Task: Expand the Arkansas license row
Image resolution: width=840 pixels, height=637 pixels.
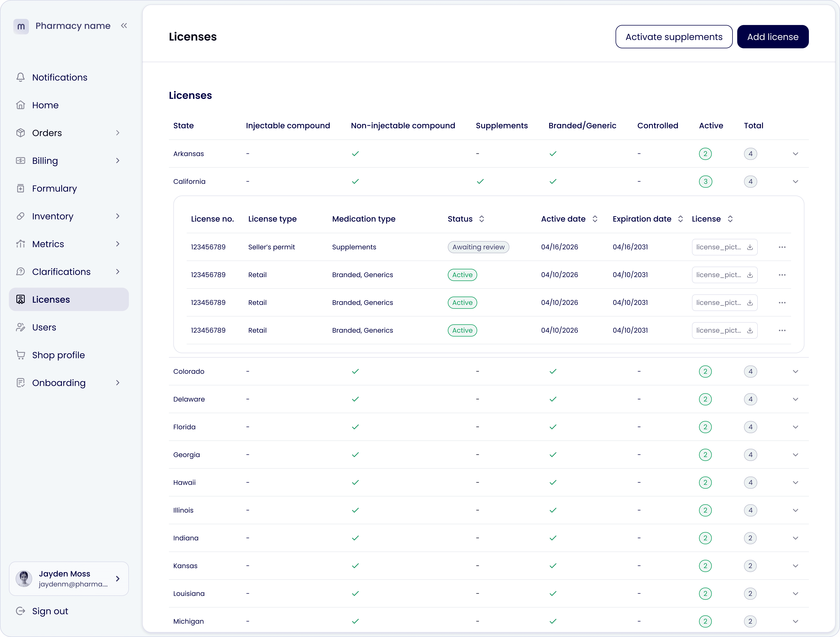Action: click(796, 154)
